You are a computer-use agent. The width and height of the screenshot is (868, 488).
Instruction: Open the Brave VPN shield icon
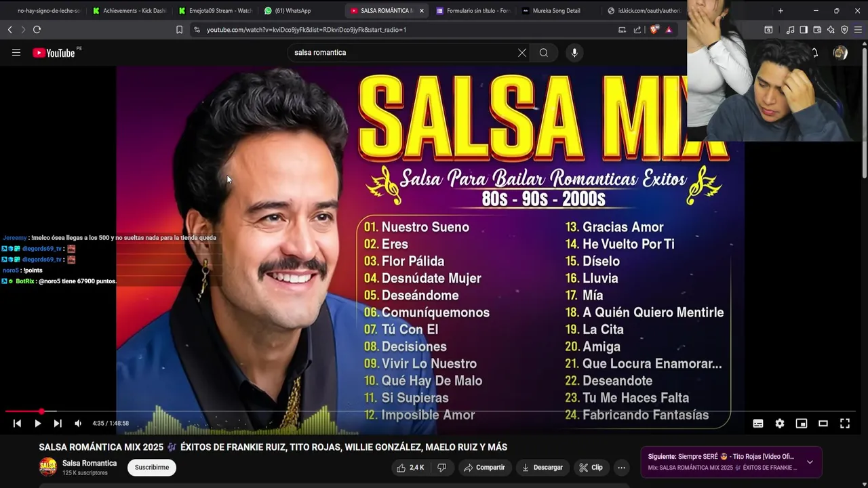[x=844, y=30]
